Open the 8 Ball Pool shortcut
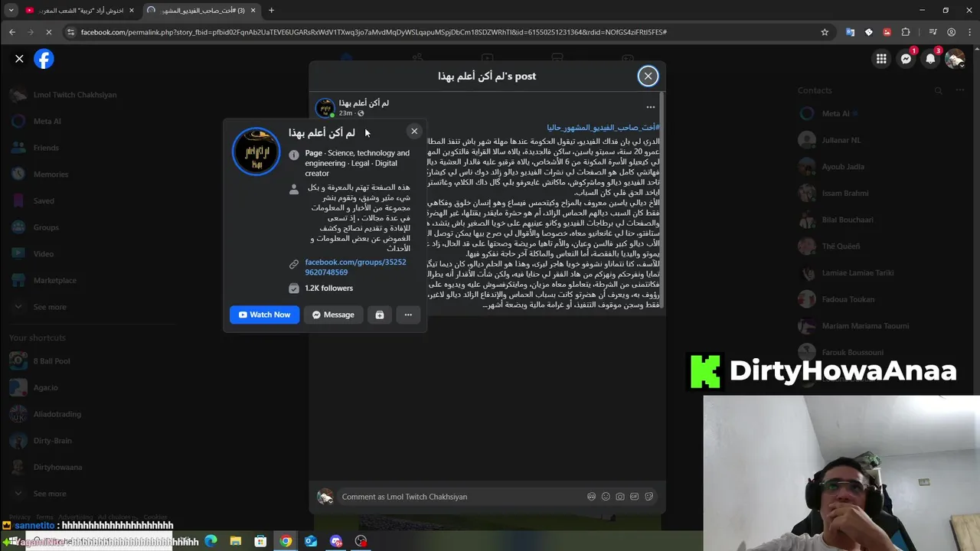This screenshot has width=980, height=551. tap(51, 361)
